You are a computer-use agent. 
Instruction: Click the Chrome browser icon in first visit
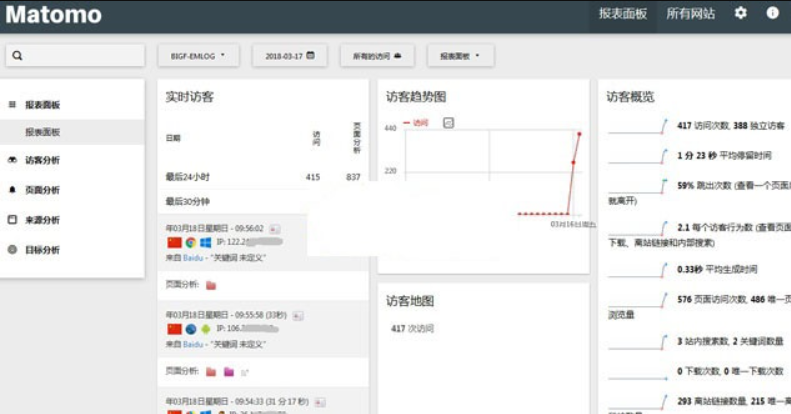pyautogui.click(x=190, y=242)
